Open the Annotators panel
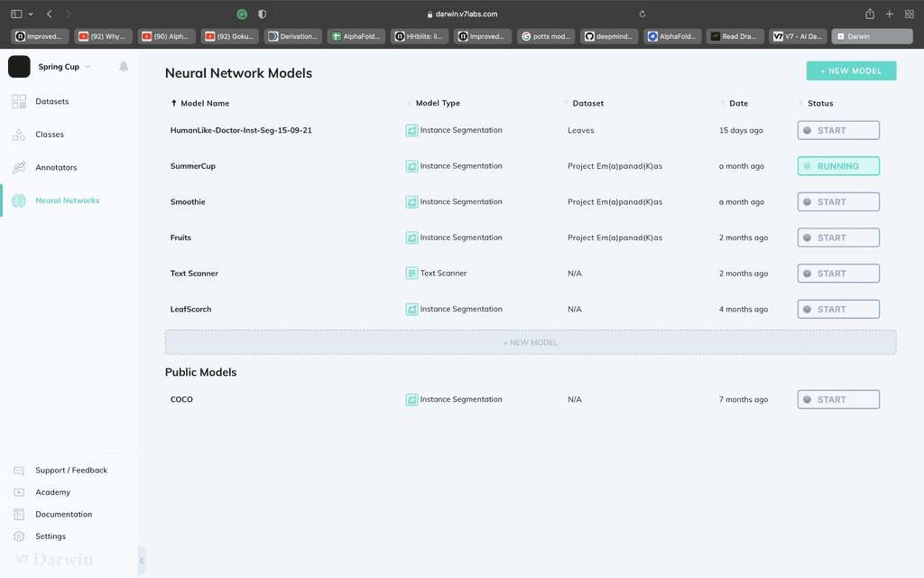The image size is (924, 578). click(56, 167)
